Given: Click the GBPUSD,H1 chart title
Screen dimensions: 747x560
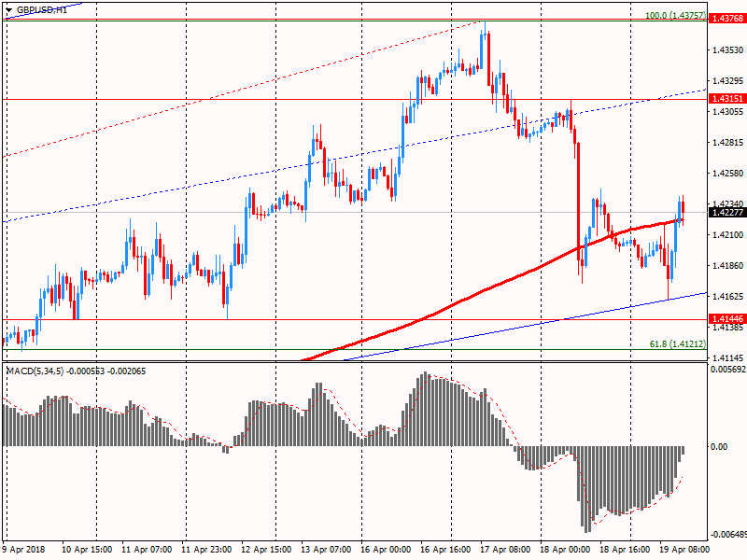Looking at the screenshot, I should (42, 9).
